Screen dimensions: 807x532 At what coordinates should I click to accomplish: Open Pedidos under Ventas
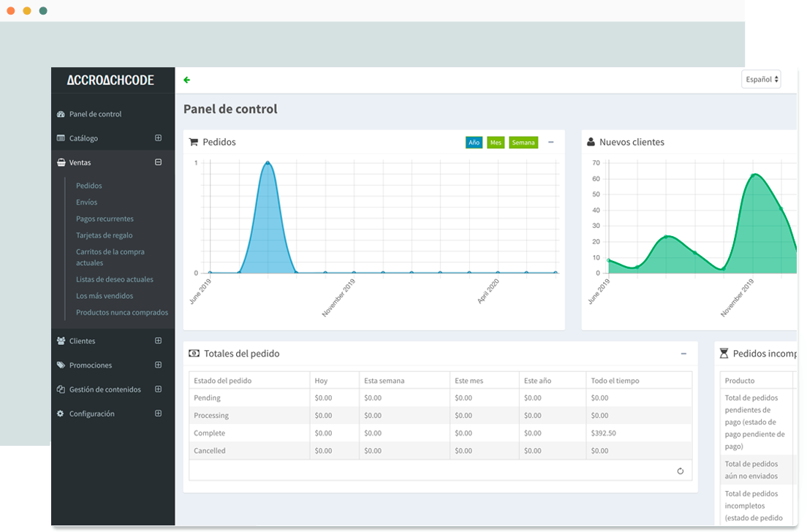click(x=89, y=186)
